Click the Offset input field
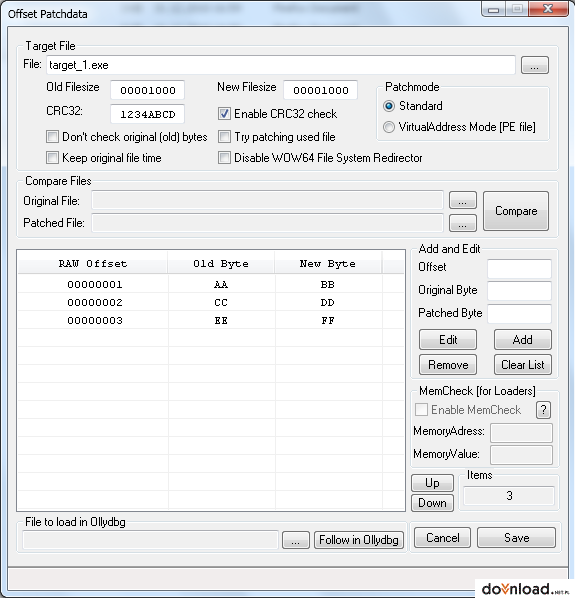575x598 pixels. tap(519, 268)
